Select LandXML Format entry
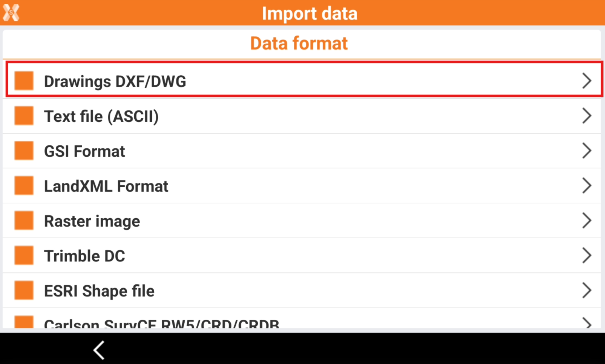This screenshot has width=605, height=364. point(106,186)
